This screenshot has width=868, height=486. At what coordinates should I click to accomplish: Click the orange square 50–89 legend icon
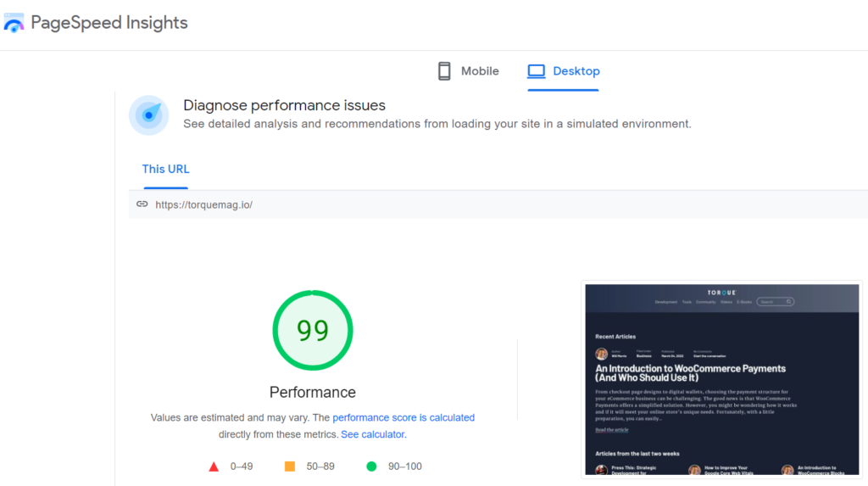(290, 466)
